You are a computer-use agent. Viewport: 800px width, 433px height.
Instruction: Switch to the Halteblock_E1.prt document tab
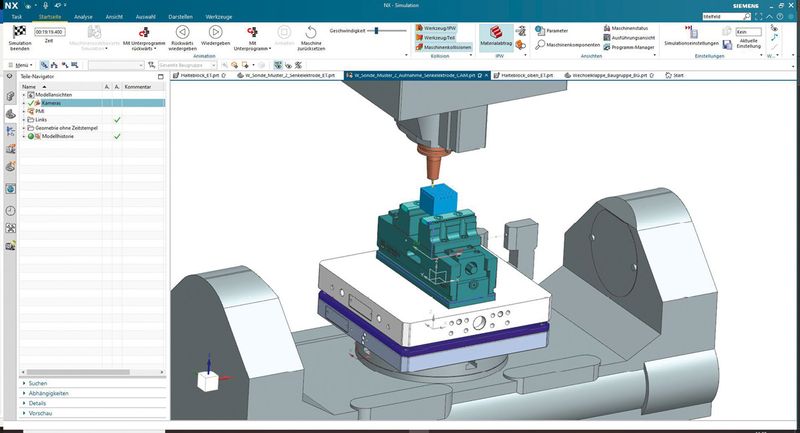coord(199,75)
